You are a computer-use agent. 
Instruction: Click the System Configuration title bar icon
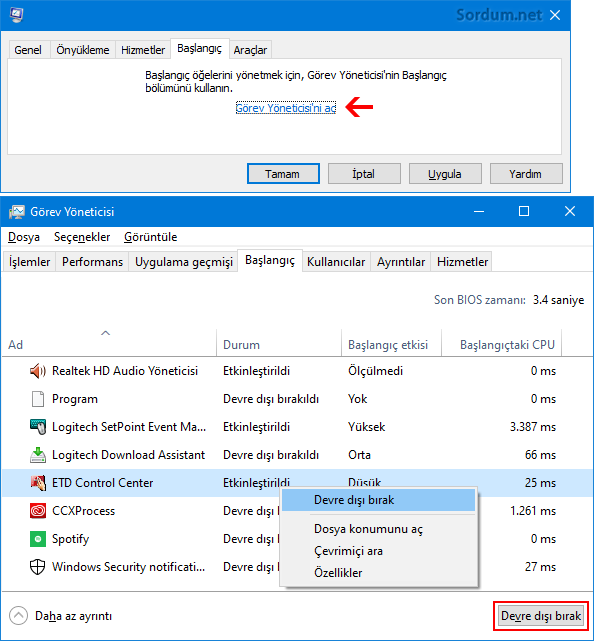coord(16,15)
